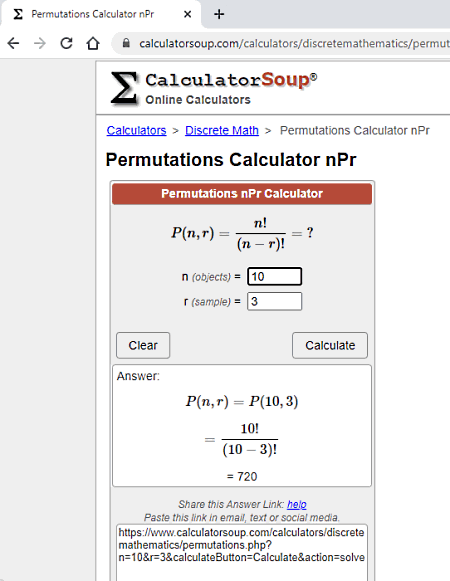Open the Discrete Math breadcrumb link
This screenshot has width=450, height=581.
tap(222, 130)
